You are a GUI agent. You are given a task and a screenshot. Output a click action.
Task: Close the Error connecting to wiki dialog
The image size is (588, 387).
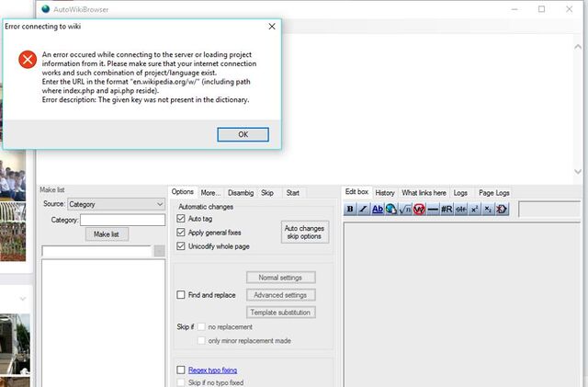pos(272,27)
